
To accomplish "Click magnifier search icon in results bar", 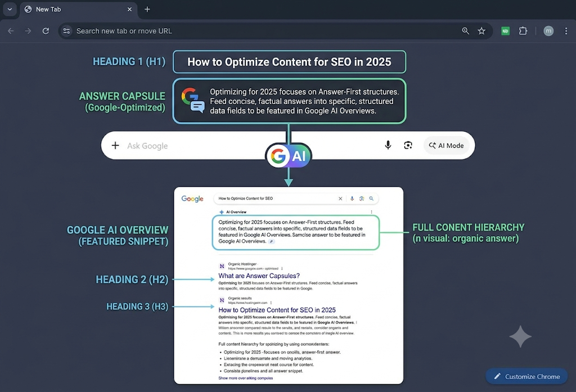I will coord(371,199).
